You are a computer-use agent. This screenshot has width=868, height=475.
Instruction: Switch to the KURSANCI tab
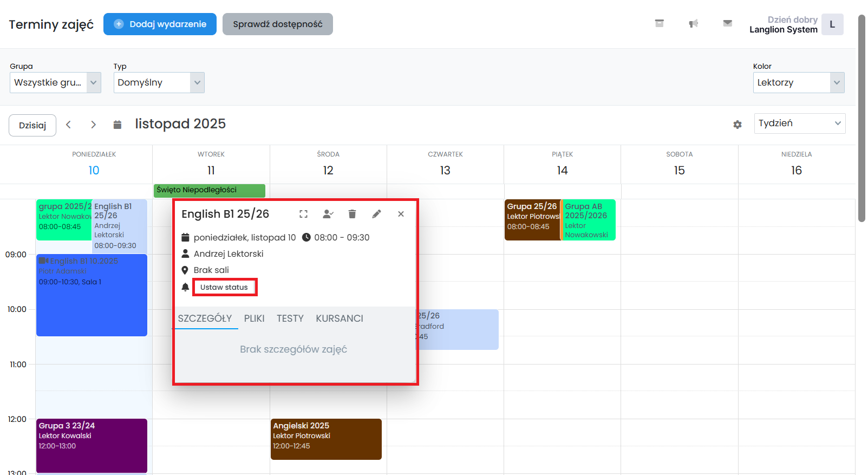[339, 318]
